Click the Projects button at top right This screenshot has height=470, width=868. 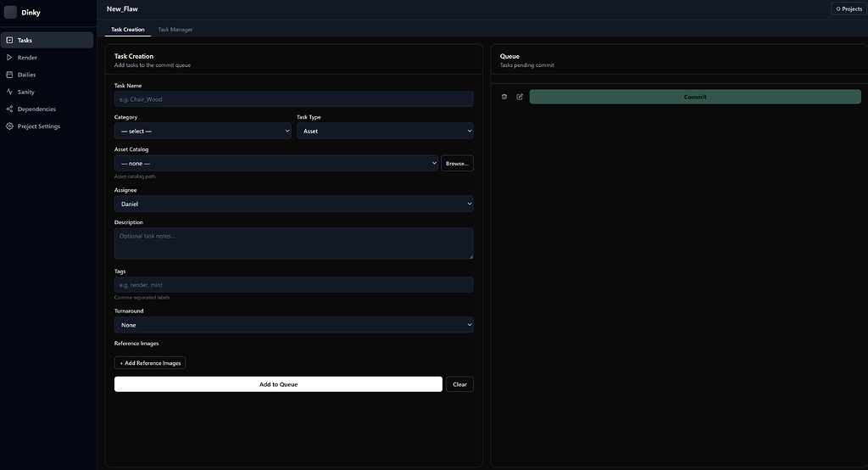[849, 8]
